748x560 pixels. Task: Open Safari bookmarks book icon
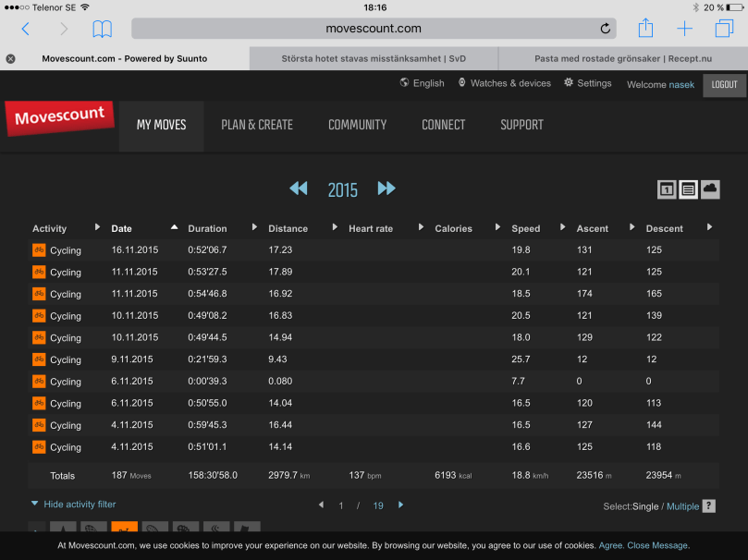[102, 29]
